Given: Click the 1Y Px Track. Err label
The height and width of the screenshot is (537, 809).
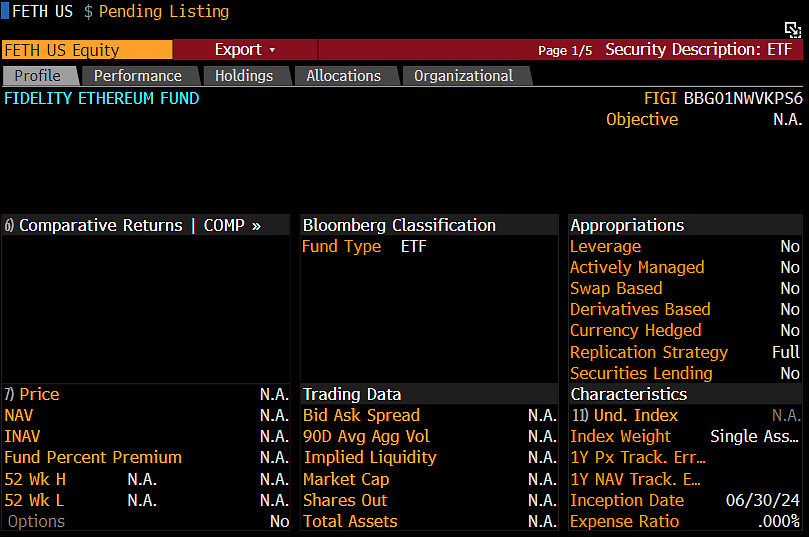Looking at the screenshot, I should [x=638, y=458].
